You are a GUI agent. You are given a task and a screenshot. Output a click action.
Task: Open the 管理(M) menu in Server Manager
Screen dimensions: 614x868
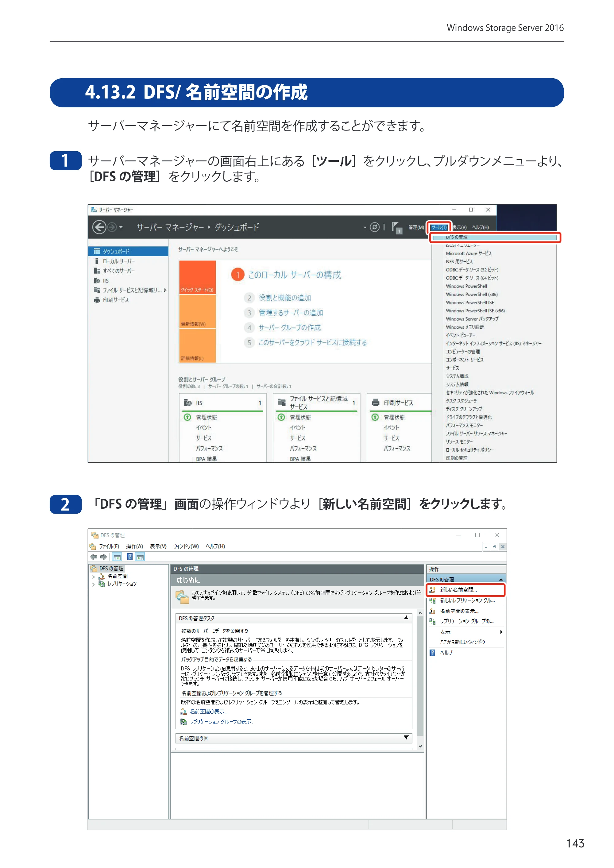pos(416,227)
